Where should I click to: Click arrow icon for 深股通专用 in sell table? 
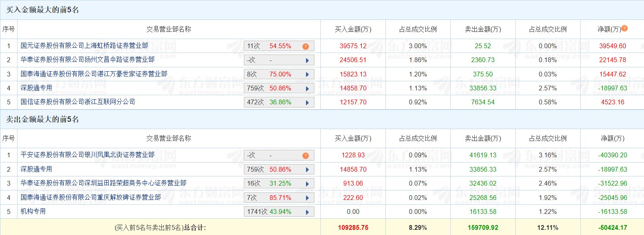coord(307,170)
